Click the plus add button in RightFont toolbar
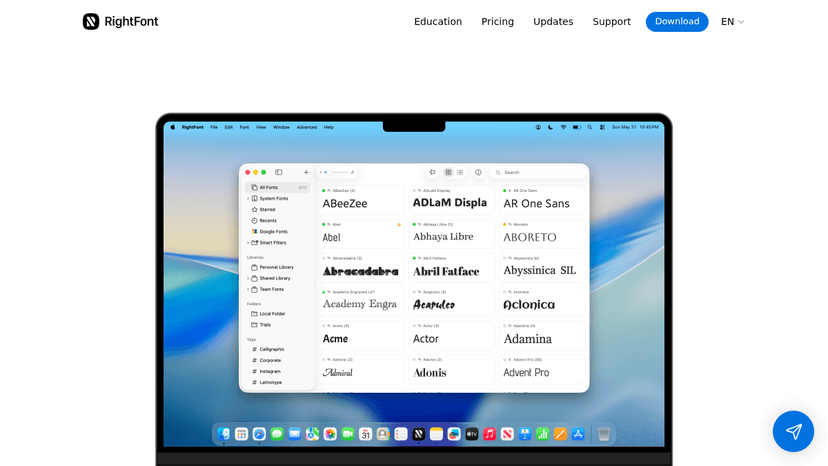The width and height of the screenshot is (828, 466). click(306, 172)
